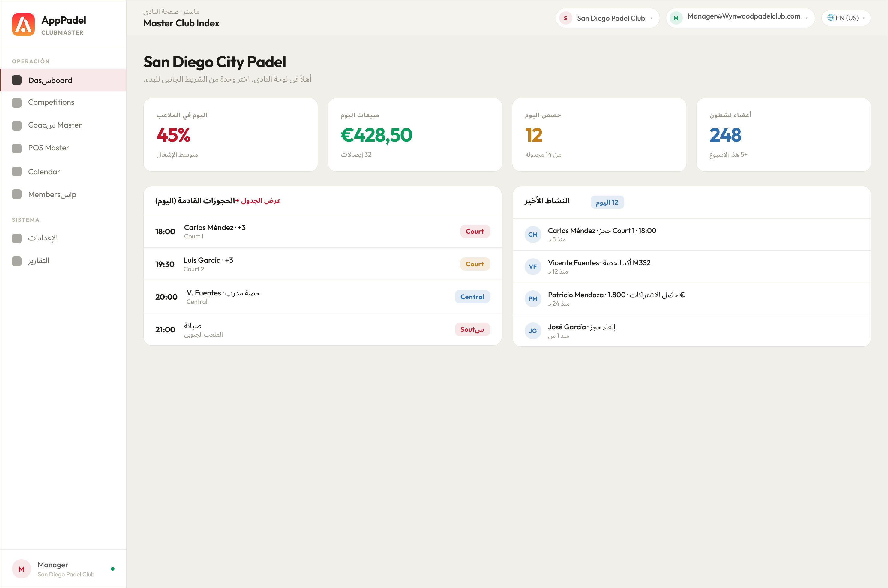Click the Competitions sidebar icon
The width and height of the screenshot is (888, 588).
(17, 103)
